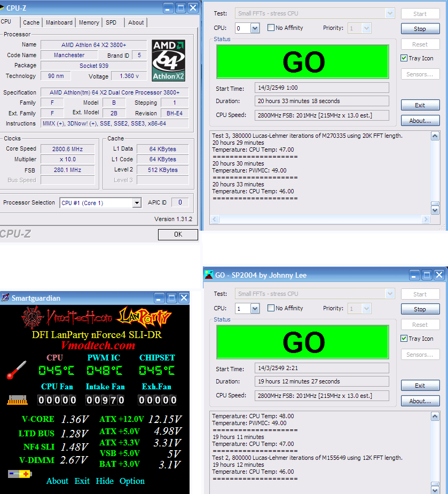Click the SP2004 title bar app icon
448x494 pixels.
coord(209,275)
